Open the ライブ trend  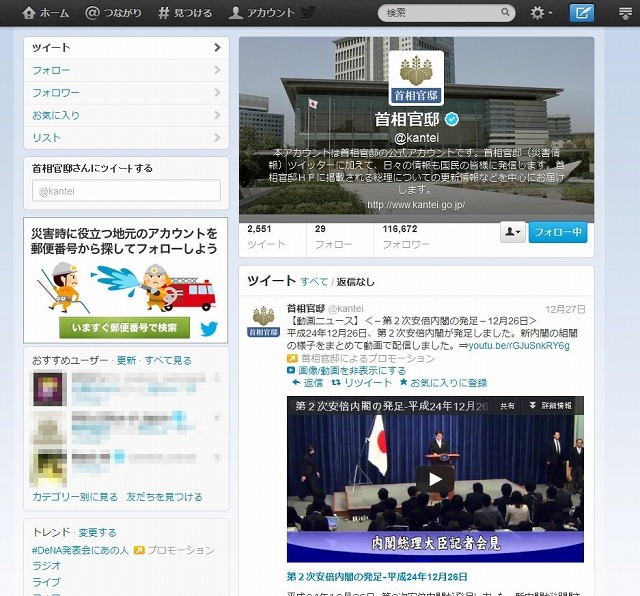(46, 582)
